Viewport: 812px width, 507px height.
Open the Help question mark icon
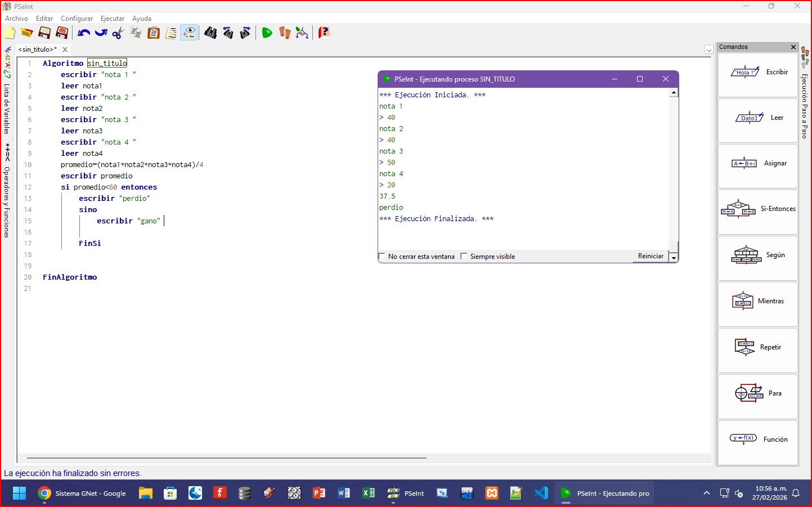(324, 33)
